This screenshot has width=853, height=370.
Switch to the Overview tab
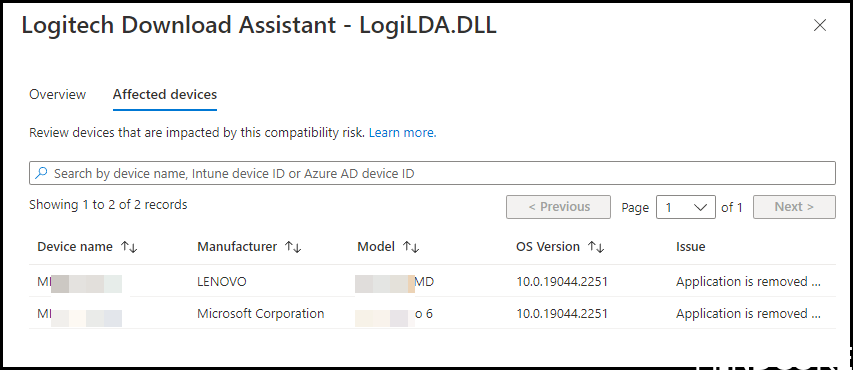(x=58, y=95)
